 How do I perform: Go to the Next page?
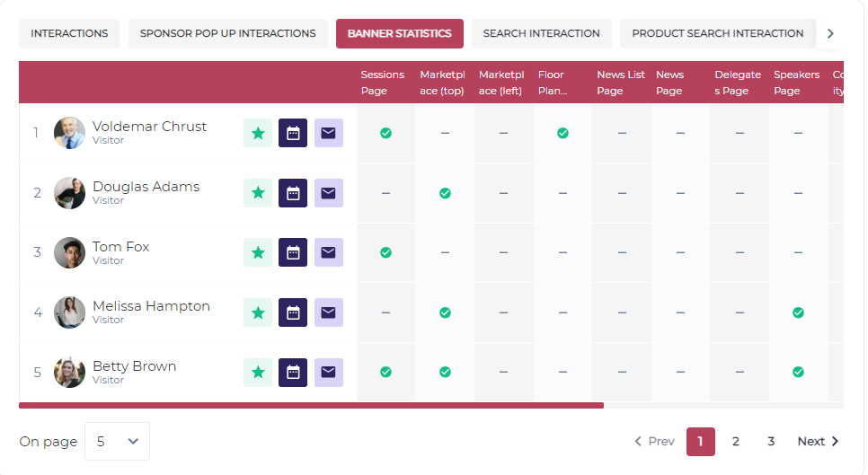click(x=818, y=441)
